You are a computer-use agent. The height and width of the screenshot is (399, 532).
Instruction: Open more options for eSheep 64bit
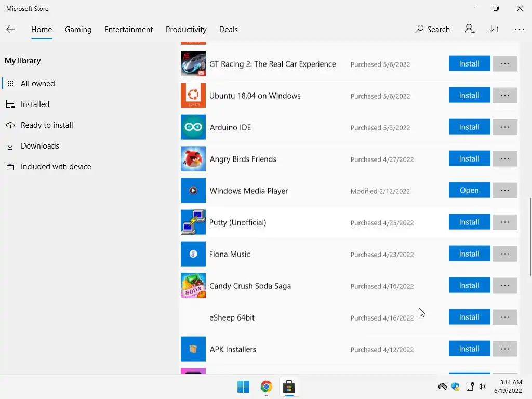pos(505,317)
